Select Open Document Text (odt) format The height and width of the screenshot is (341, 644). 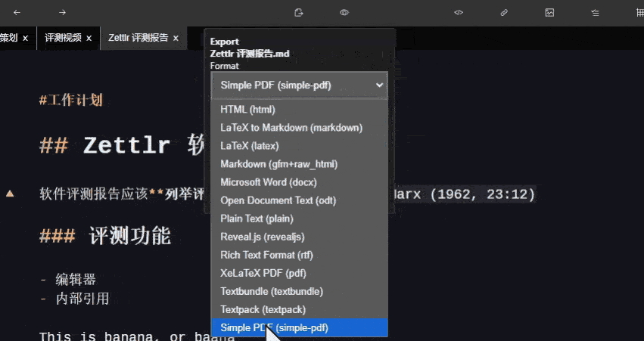tap(300, 200)
